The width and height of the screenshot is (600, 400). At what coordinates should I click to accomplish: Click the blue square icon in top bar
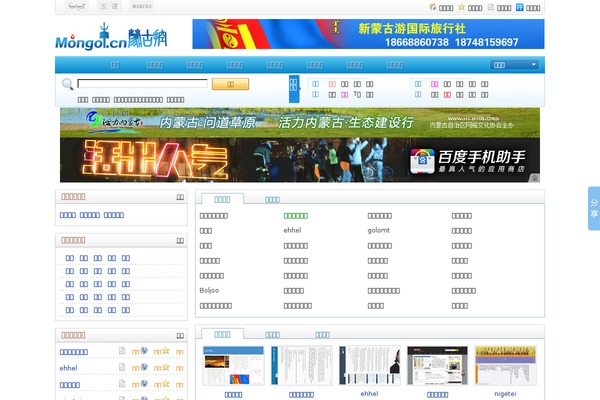click(x=519, y=7)
